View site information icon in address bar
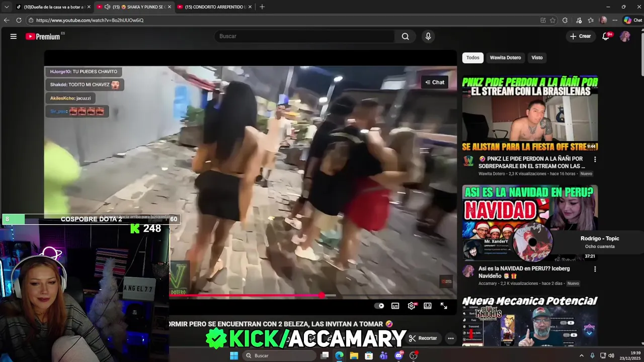The width and height of the screenshot is (644, 362). tap(31, 20)
